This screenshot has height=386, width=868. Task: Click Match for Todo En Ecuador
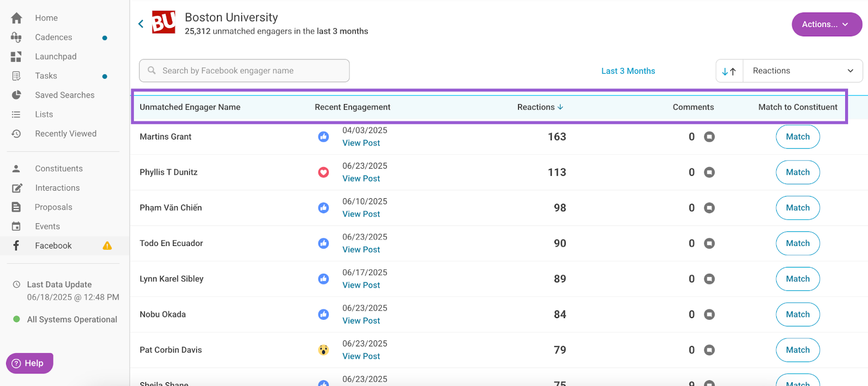[797, 243]
